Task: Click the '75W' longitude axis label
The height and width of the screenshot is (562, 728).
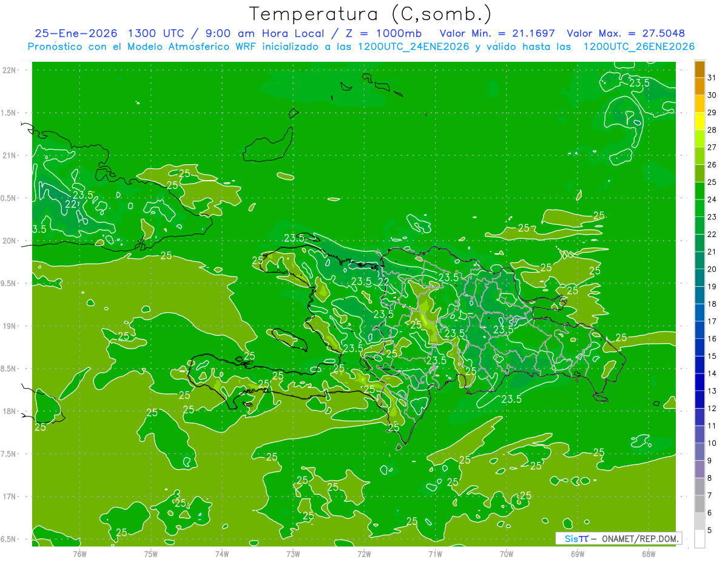Action: (x=151, y=554)
